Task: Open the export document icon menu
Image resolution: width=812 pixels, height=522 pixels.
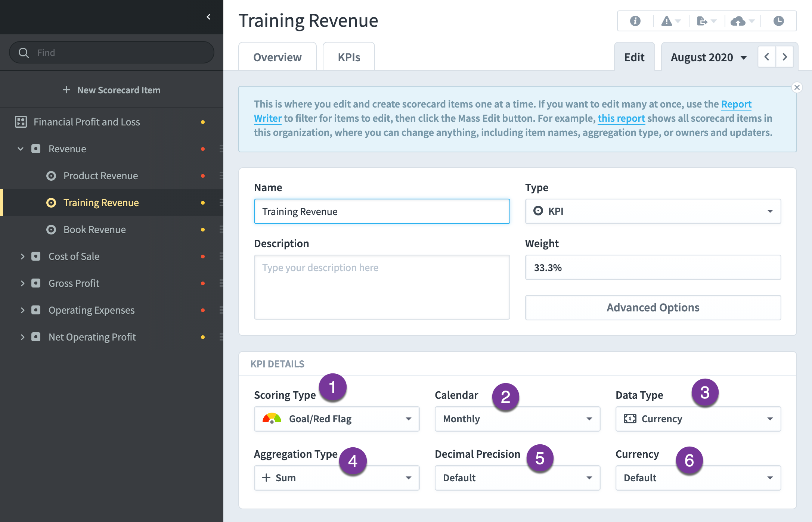Action: (x=706, y=21)
